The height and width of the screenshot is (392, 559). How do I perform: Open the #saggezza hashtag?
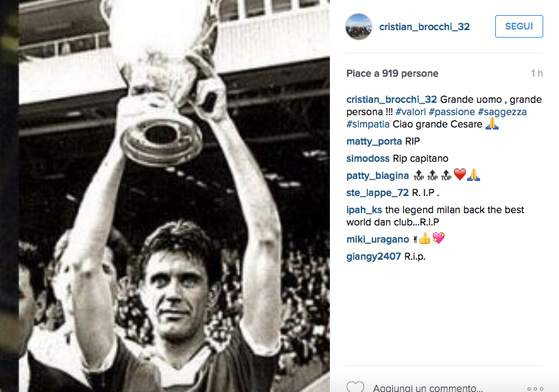click(x=502, y=112)
